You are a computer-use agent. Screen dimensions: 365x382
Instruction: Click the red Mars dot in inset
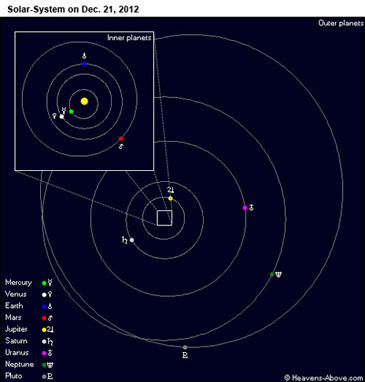121,138
